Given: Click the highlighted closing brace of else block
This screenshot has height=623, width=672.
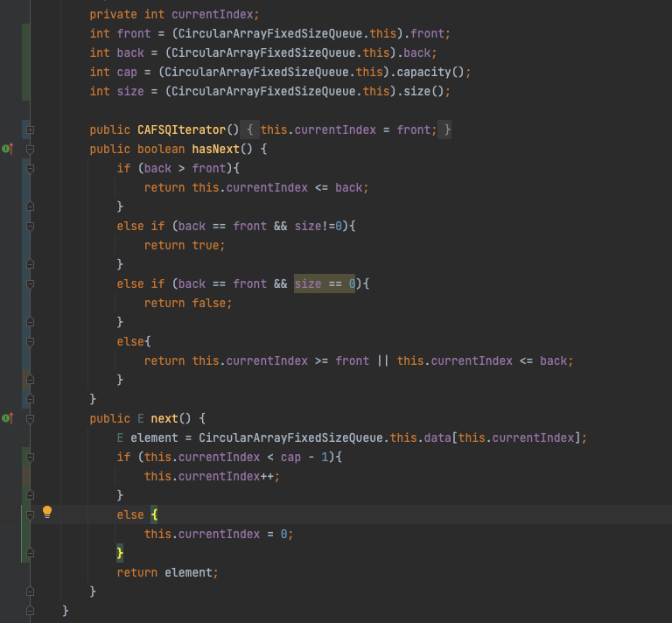Looking at the screenshot, I should 121,553.
